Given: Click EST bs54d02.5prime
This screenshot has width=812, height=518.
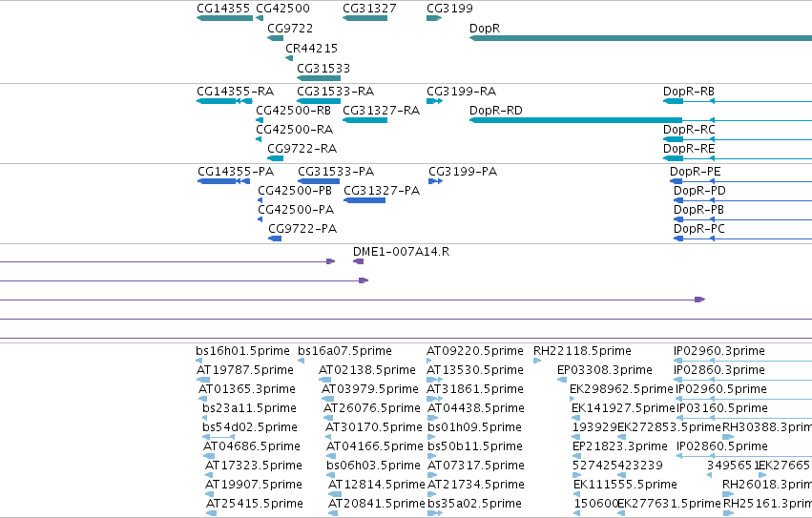Looking at the screenshot, I should [219, 438].
